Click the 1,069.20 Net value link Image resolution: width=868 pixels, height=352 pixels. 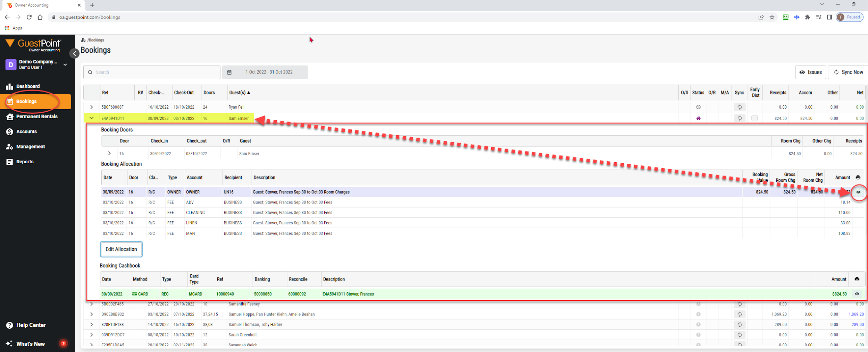click(856, 314)
